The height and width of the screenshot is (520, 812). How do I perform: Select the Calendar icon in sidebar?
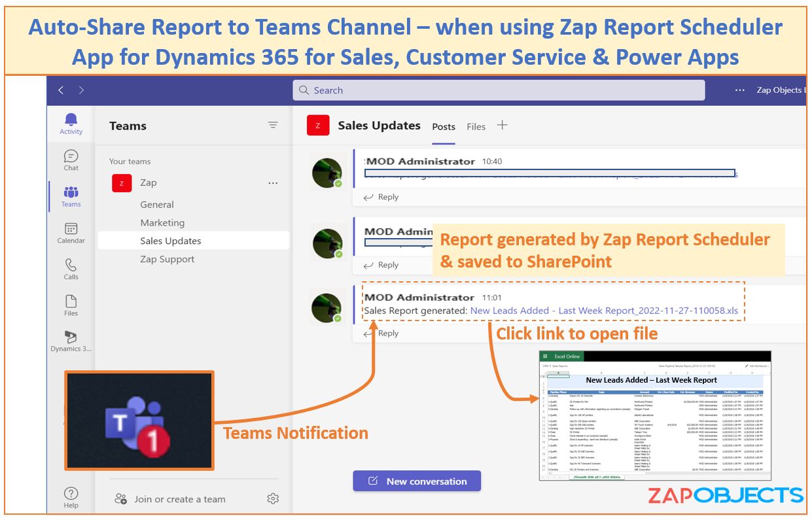[x=71, y=232]
